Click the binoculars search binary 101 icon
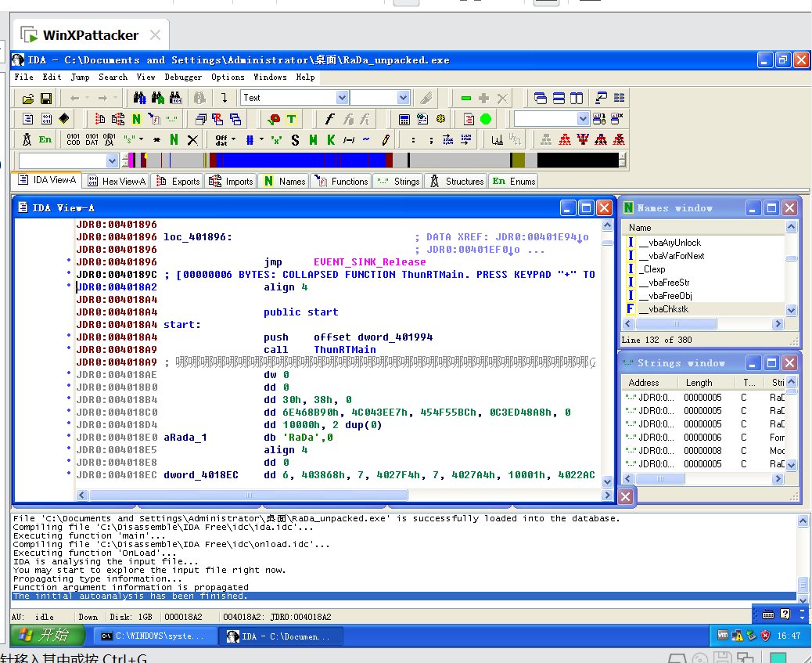The height and width of the screenshot is (663, 812). [x=175, y=98]
